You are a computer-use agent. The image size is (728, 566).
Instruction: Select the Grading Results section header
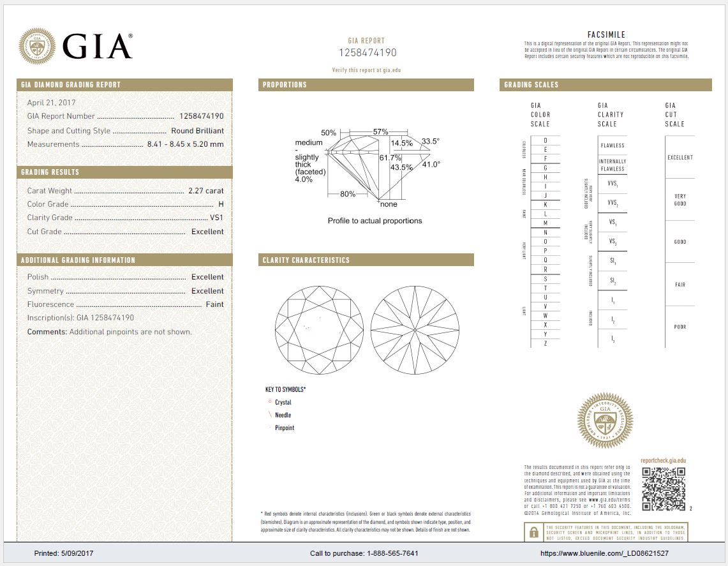tap(124, 172)
